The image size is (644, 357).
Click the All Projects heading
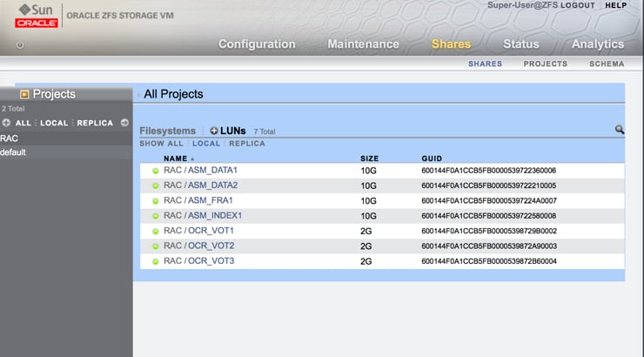[173, 94]
